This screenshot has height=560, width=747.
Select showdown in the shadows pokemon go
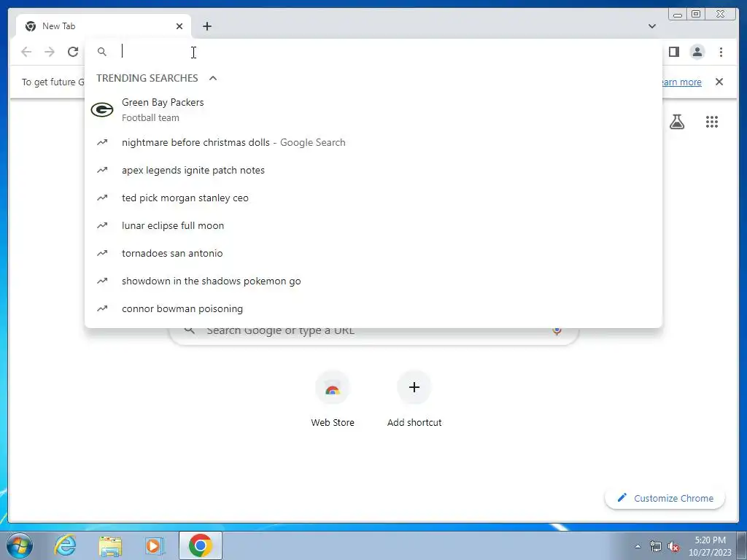(x=373, y=281)
